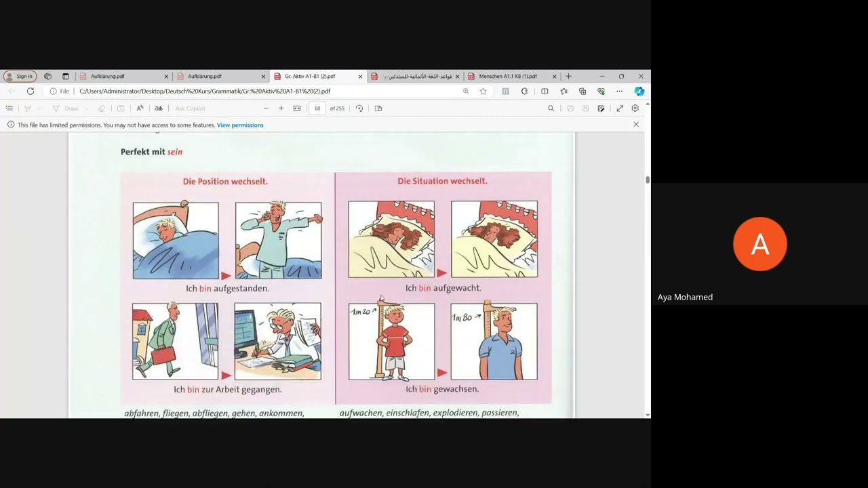The image size is (868, 488).
Task: Click the Aya Mohamed participant avatar
Action: [759, 244]
